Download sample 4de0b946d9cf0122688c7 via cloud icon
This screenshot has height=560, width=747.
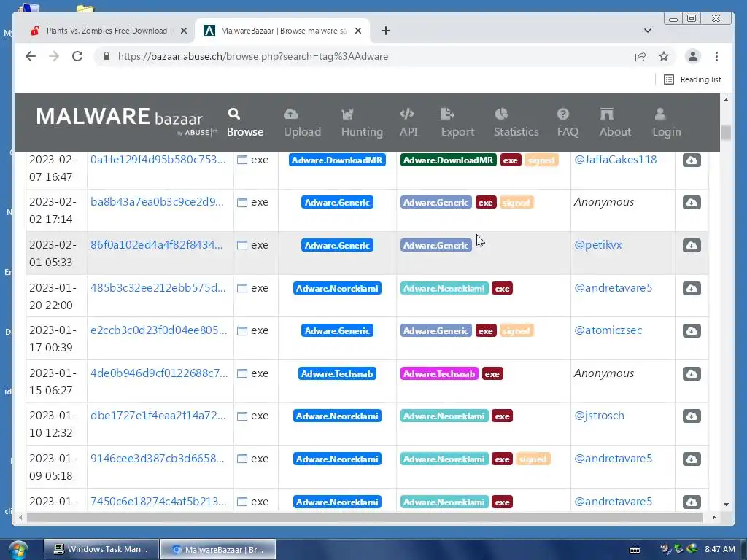(x=692, y=373)
